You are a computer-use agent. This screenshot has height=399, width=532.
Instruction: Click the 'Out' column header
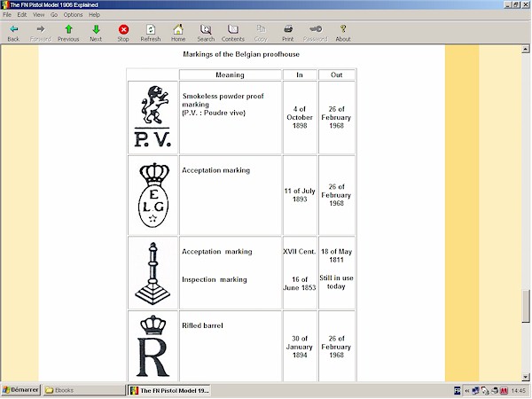tap(337, 74)
